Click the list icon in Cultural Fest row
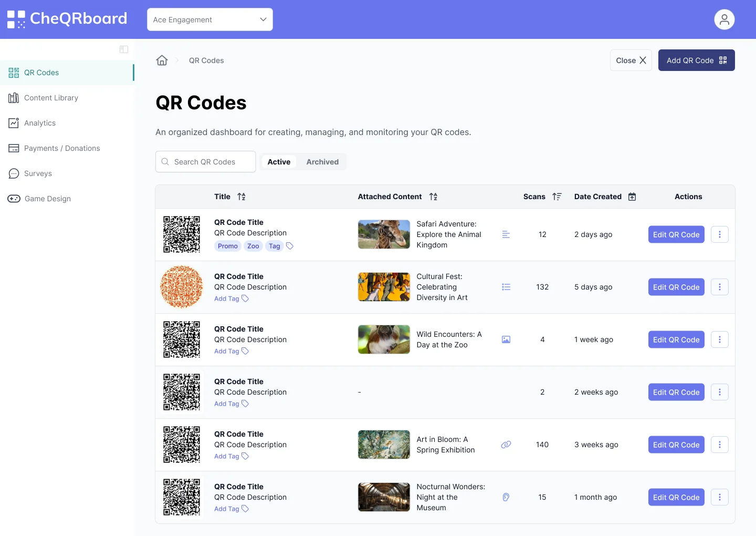 [506, 287]
